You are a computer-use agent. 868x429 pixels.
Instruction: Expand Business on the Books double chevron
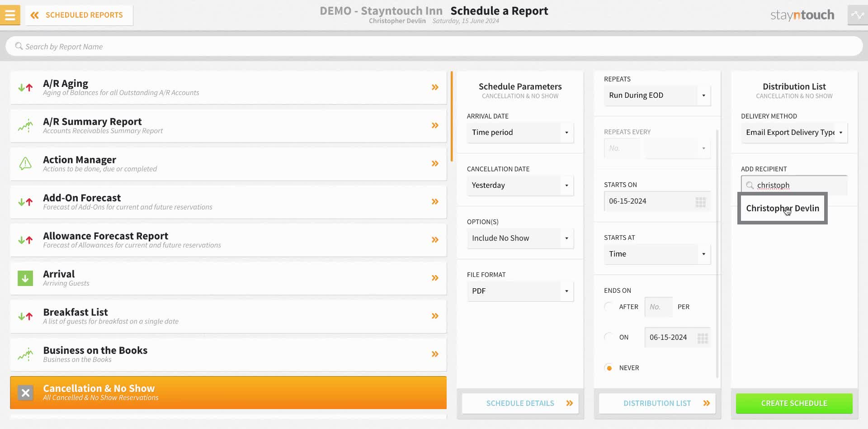(x=435, y=354)
